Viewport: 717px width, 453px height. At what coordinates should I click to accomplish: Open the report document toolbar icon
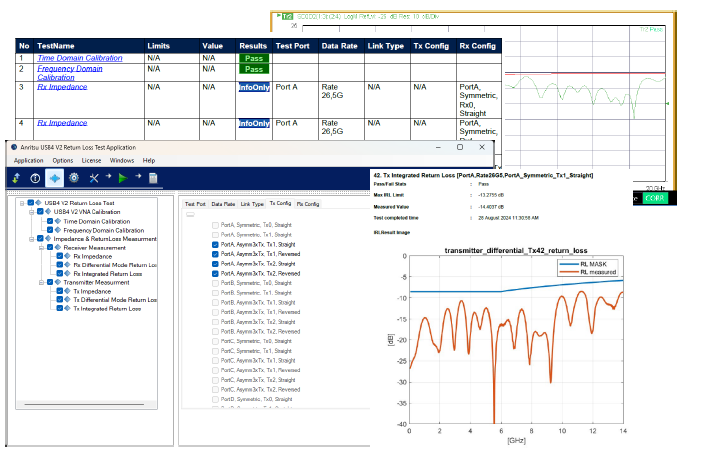point(153,177)
